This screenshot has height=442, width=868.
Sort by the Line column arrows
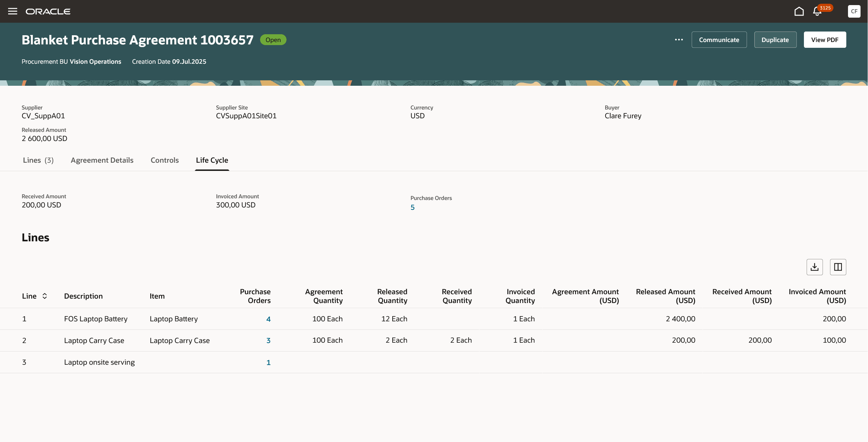pyautogui.click(x=45, y=296)
